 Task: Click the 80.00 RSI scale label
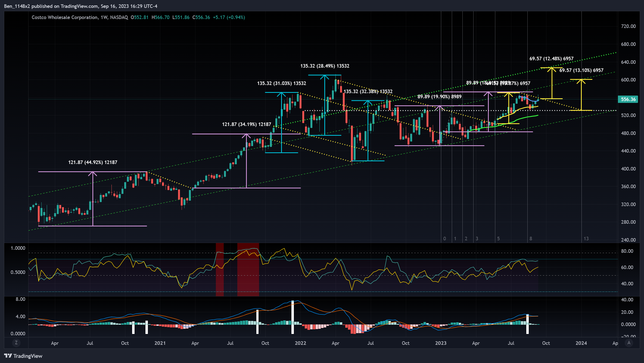pos(627,251)
